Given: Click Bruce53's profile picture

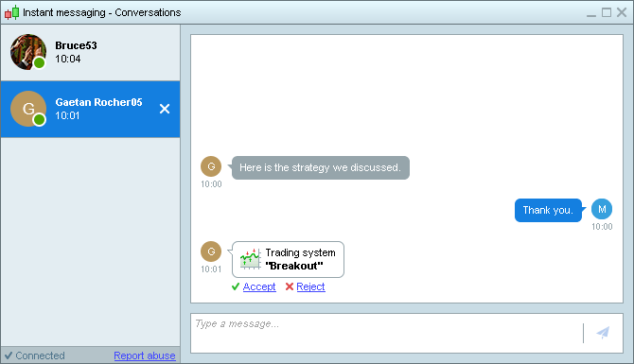Looking at the screenshot, I should click(27, 52).
